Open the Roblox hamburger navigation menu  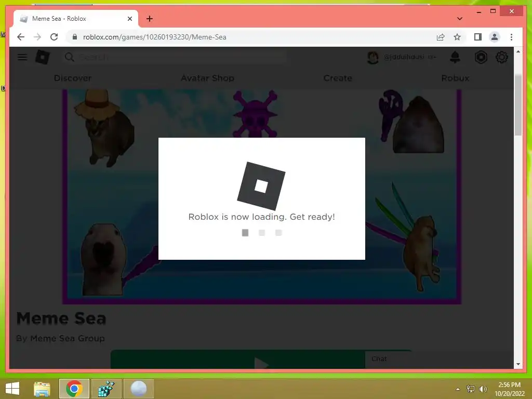pos(22,57)
